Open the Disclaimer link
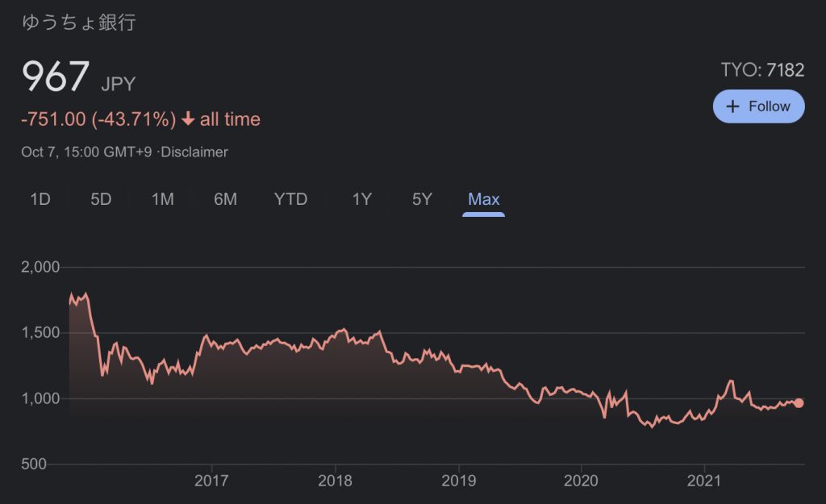826x504 pixels. [x=194, y=152]
